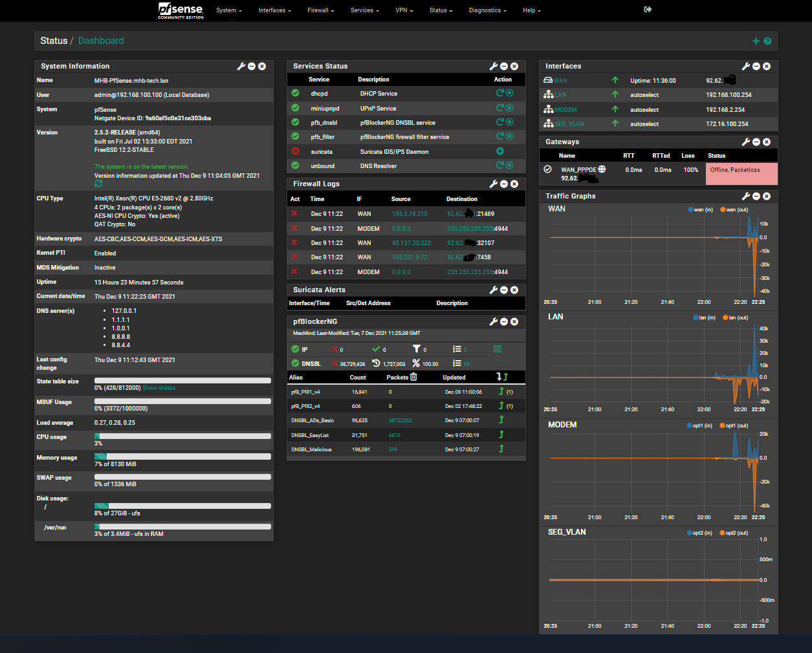Toggle opt2 (out) series in SEG_VLAN graph

click(734, 533)
